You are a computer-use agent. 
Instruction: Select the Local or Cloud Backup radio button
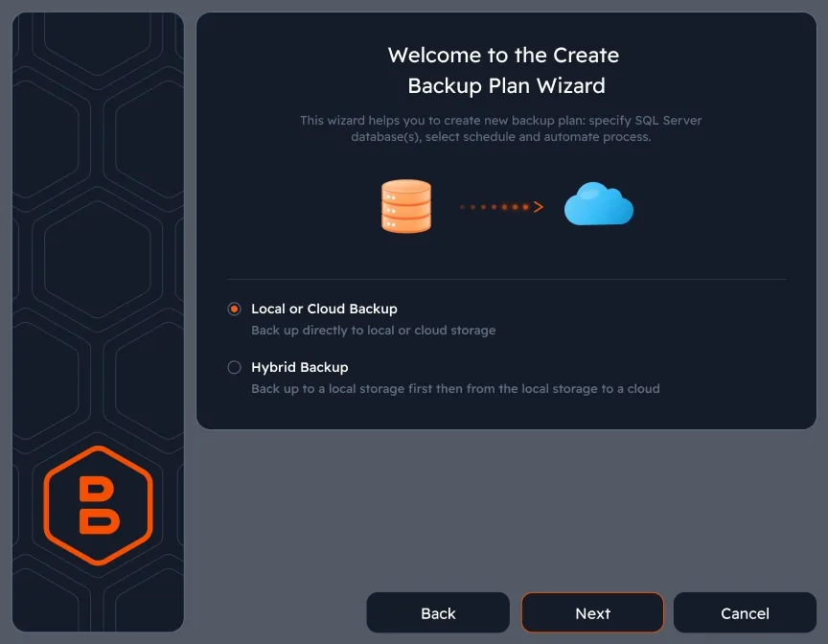pyautogui.click(x=234, y=309)
